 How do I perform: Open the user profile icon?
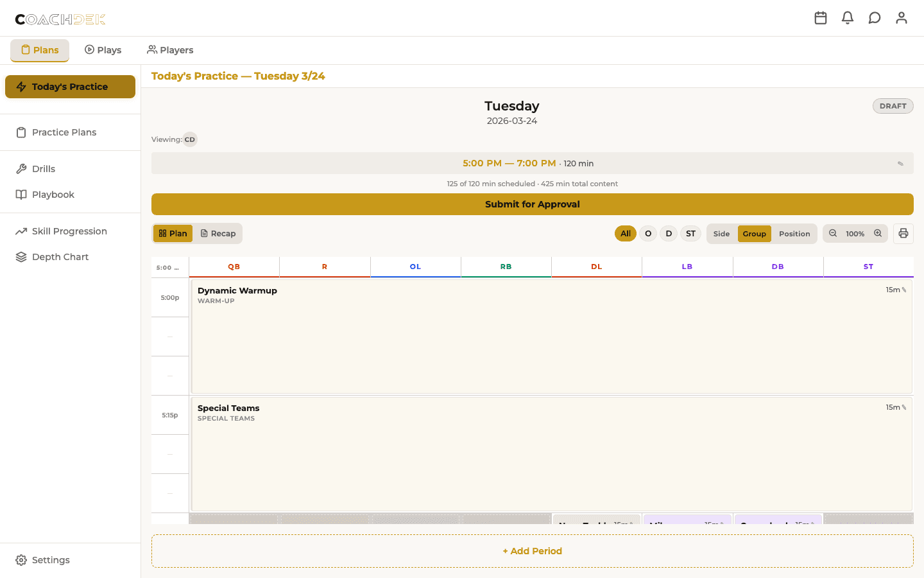click(x=902, y=18)
